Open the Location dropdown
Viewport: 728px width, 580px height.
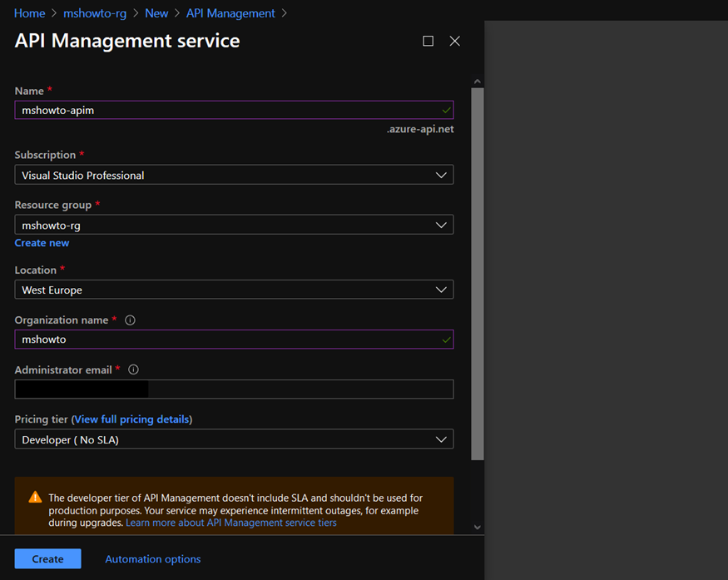234,290
